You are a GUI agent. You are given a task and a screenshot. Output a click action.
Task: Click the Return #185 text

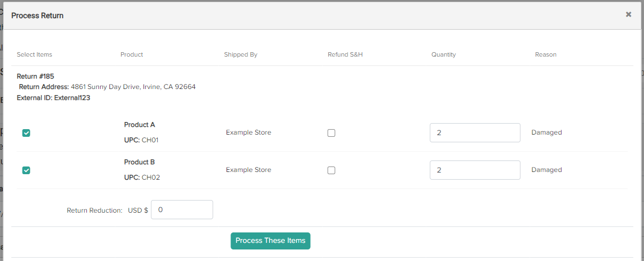click(x=35, y=76)
